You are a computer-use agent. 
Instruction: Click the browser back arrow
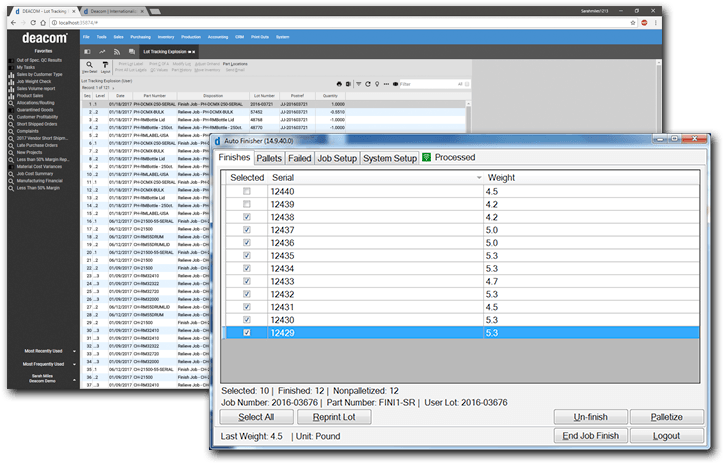[13, 23]
